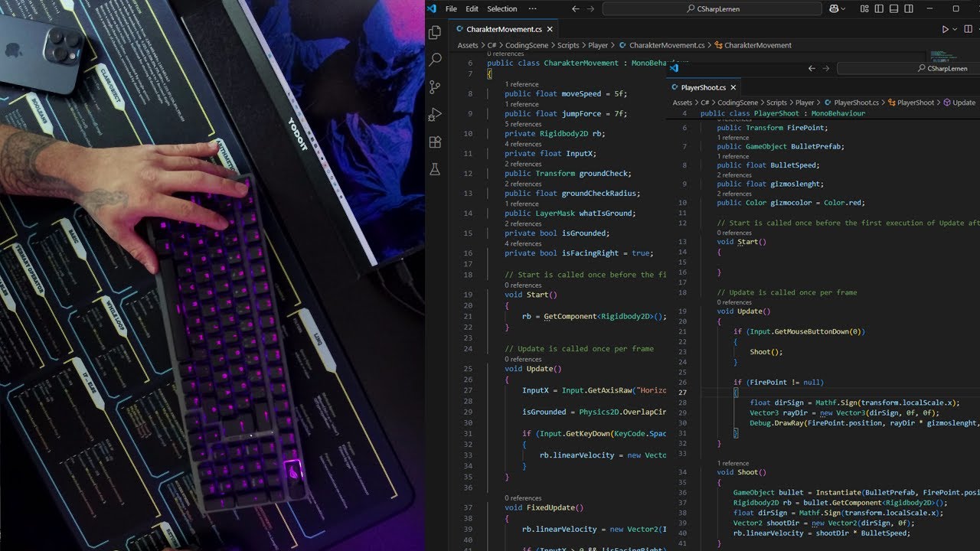Go forward in the PlayerShoot window
Screen dimensions: 980x551
coord(826,68)
